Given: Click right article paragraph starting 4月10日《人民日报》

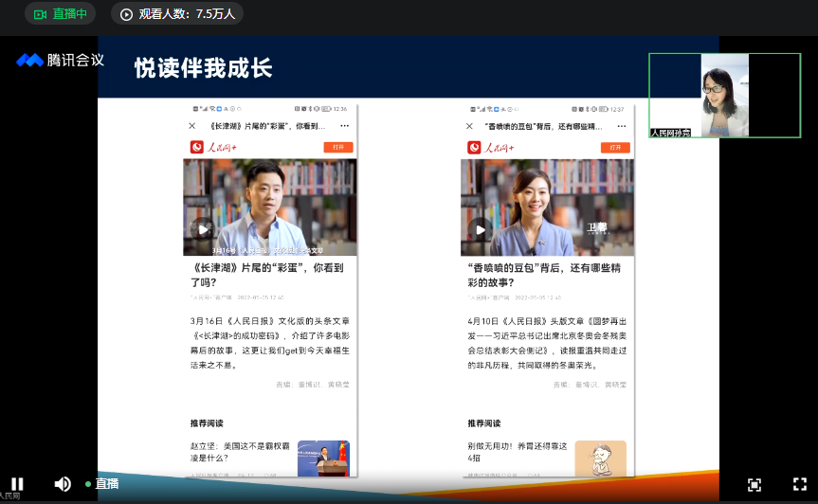Looking at the screenshot, I should click(547, 343).
